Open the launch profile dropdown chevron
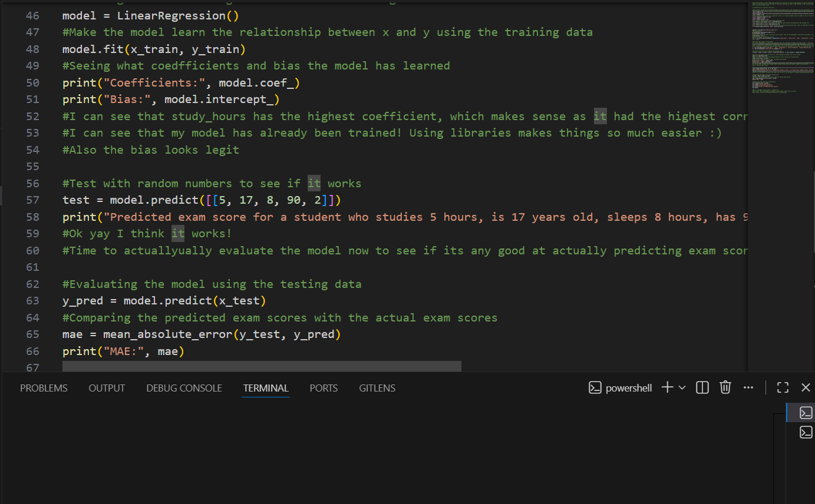The image size is (815, 504). tap(682, 387)
